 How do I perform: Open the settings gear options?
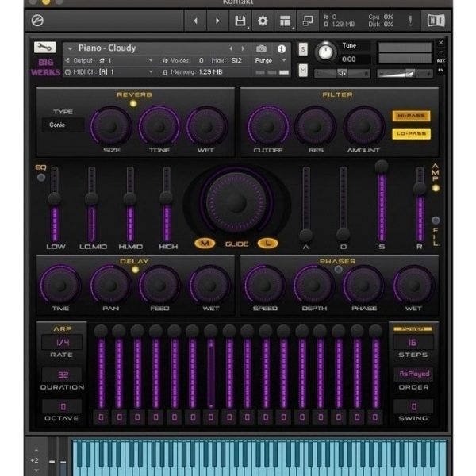point(263,21)
